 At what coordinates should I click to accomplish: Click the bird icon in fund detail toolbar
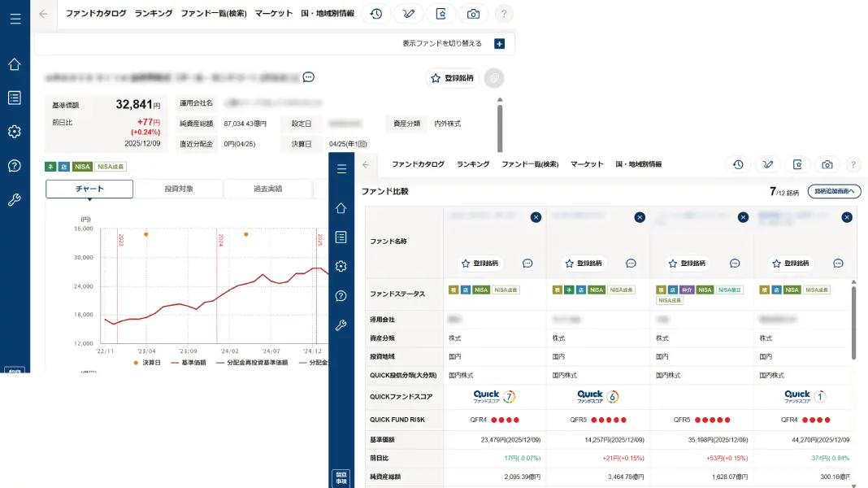(x=409, y=14)
